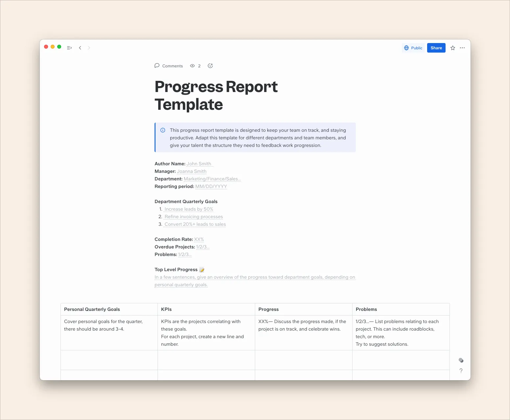Click the edit pencil emoji beside Top Level Progress
This screenshot has width=510, height=420.
pos(202,269)
